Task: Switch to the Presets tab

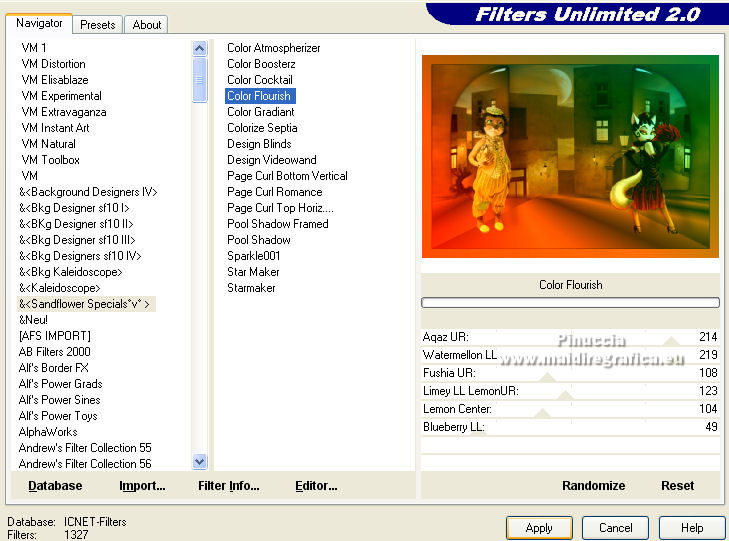Action: pyautogui.click(x=97, y=25)
